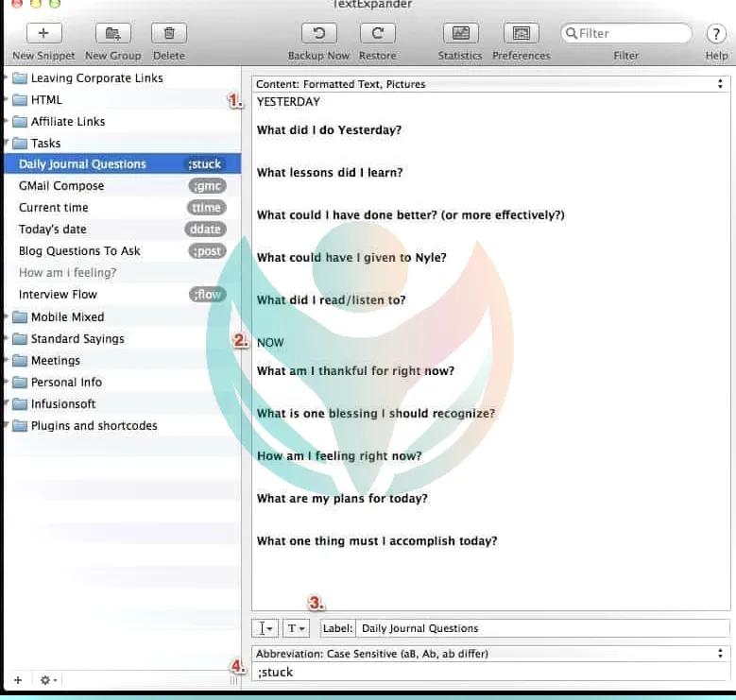Open the Abbreviation case sensitivity dropdown
The image size is (736, 700).
490,653
